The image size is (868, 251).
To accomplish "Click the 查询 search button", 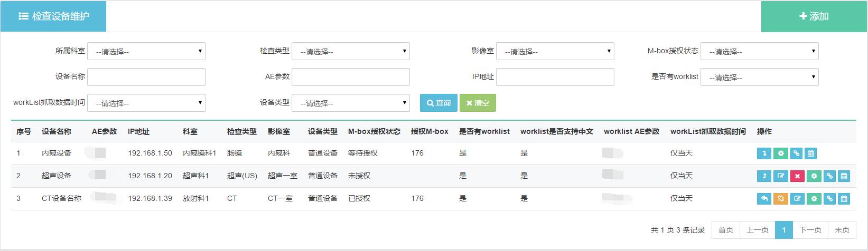I will coord(438,103).
